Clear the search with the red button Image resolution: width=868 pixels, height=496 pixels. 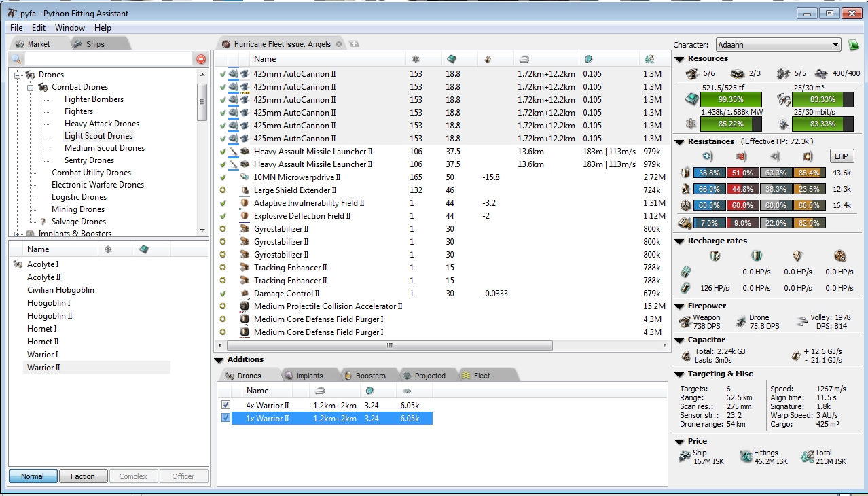tap(201, 59)
